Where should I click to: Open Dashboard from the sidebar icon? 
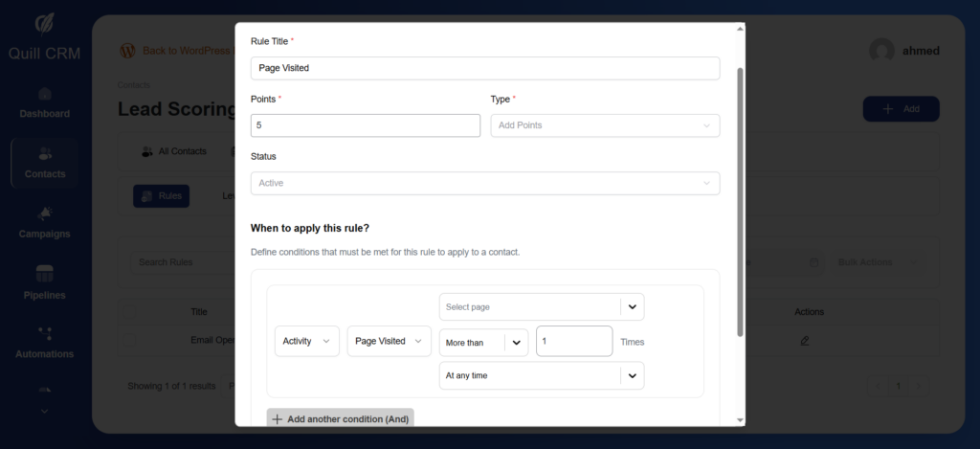[x=45, y=95]
